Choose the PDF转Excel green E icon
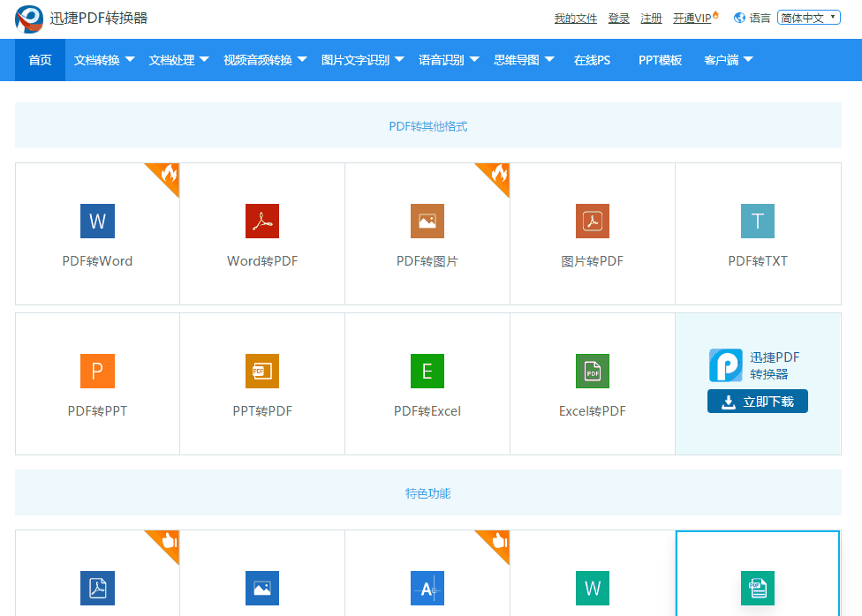 click(x=427, y=371)
